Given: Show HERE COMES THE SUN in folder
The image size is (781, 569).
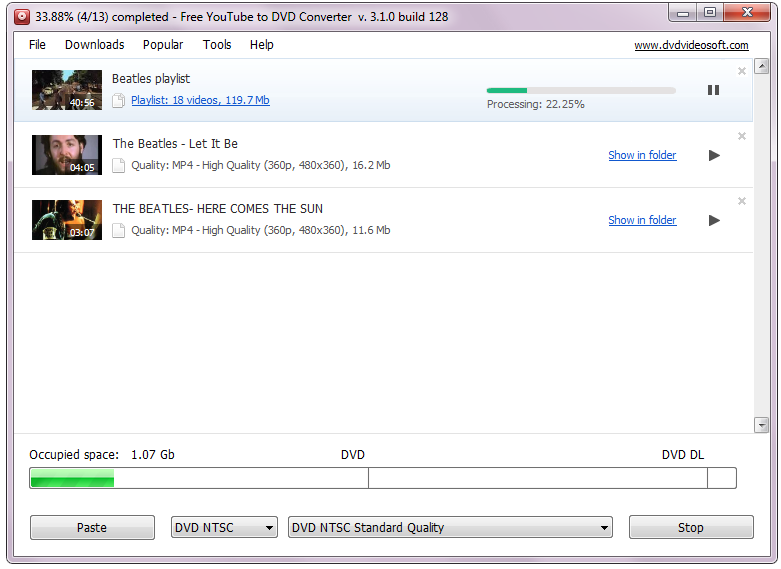Looking at the screenshot, I should click(642, 220).
